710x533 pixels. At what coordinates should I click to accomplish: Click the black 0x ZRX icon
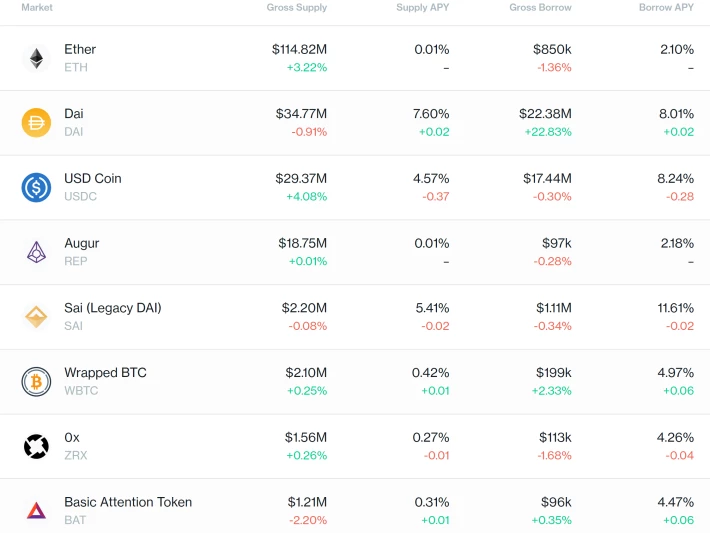click(36, 447)
